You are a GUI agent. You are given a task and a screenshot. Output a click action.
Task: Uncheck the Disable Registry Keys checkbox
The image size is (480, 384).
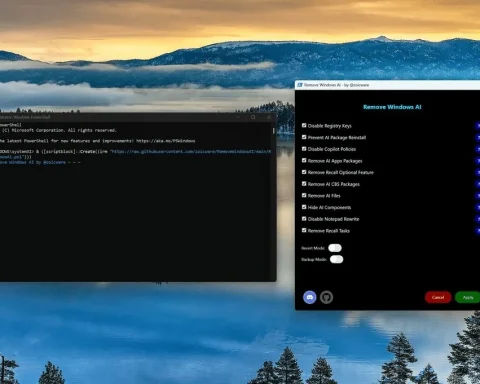304,125
